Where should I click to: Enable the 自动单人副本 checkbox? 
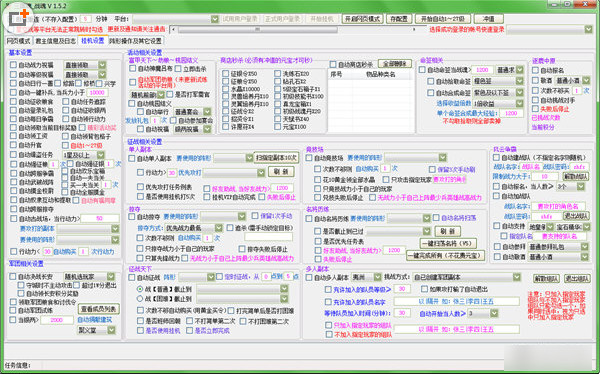tap(132, 158)
